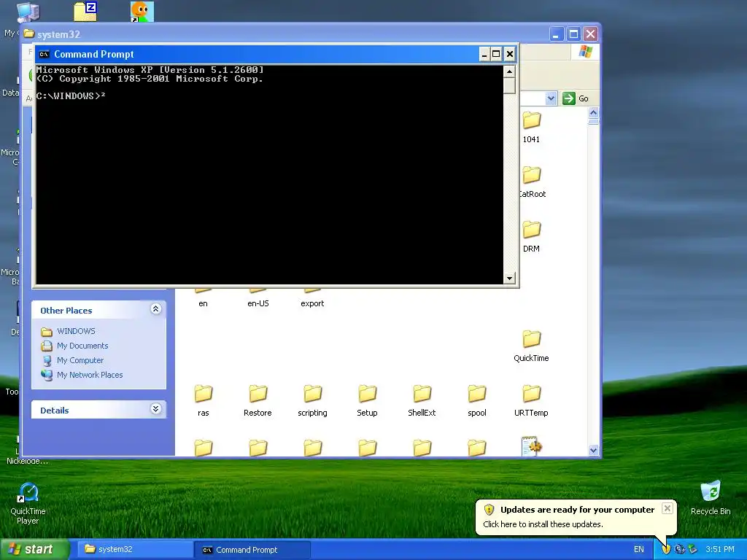Image resolution: width=747 pixels, height=560 pixels.
Task: Select the zipped folder icon on desktop
Action: (86, 12)
